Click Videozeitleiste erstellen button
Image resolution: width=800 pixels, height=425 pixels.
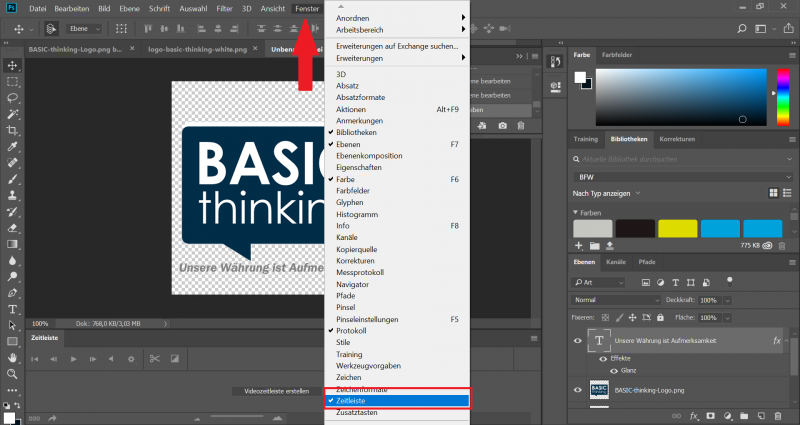click(277, 391)
